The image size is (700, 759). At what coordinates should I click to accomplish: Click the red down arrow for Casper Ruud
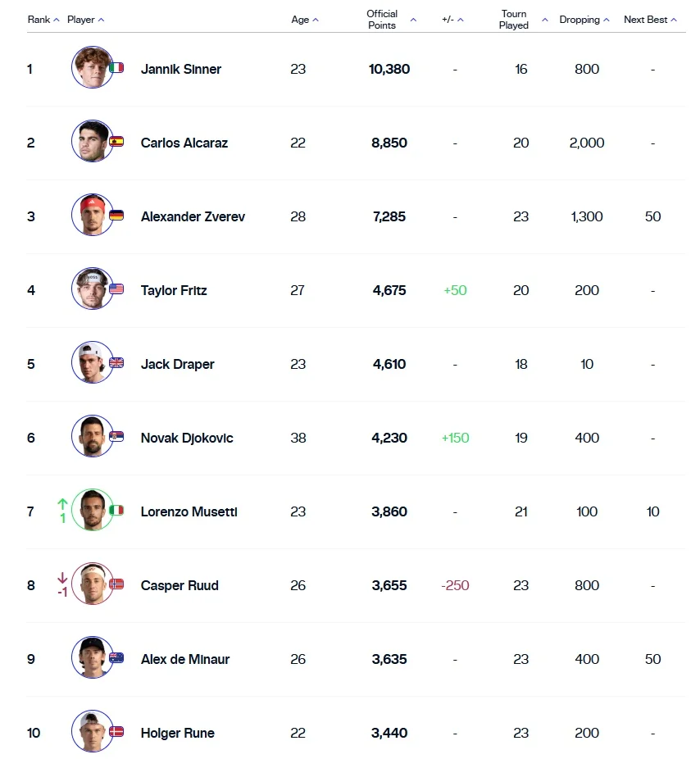(x=62, y=578)
